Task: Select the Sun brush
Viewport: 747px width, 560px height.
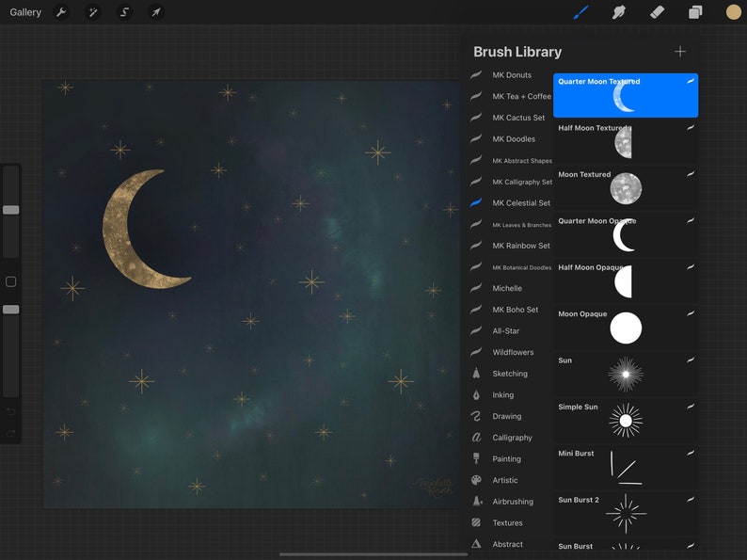Action: (626, 375)
